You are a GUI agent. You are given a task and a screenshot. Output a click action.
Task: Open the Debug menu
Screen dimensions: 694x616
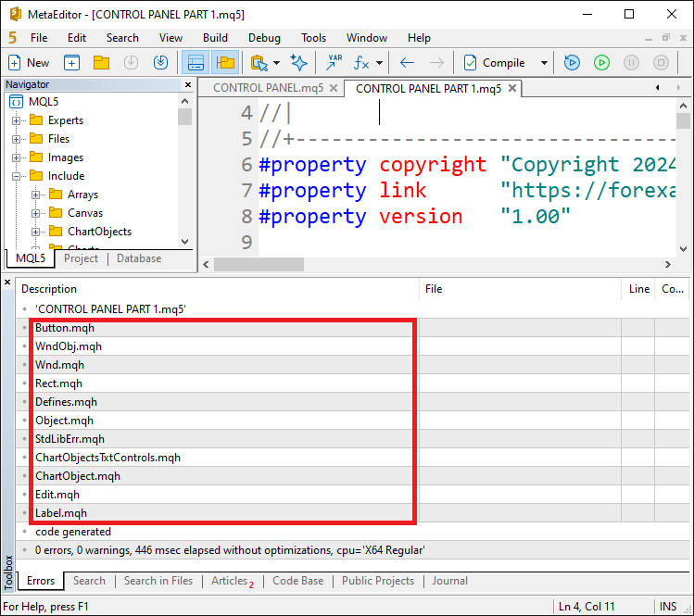(x=264, y=38)
